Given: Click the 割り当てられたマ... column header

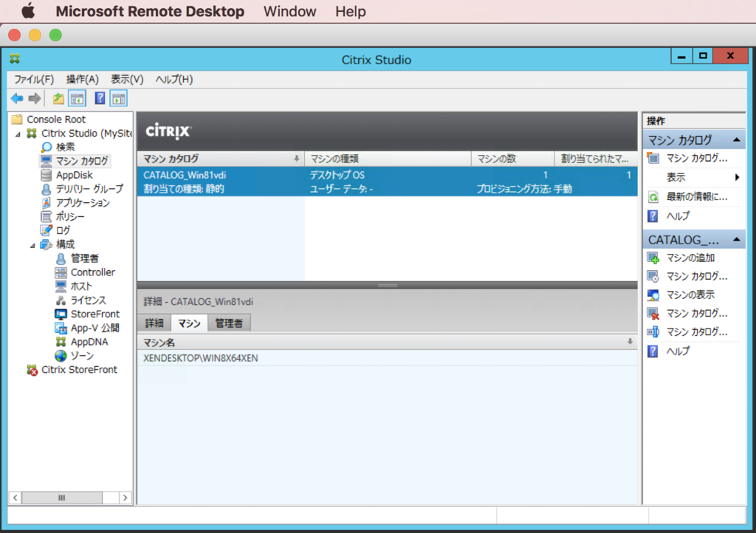Looking at the screenshot, I should pyautogui.click(x=596, y=159).
